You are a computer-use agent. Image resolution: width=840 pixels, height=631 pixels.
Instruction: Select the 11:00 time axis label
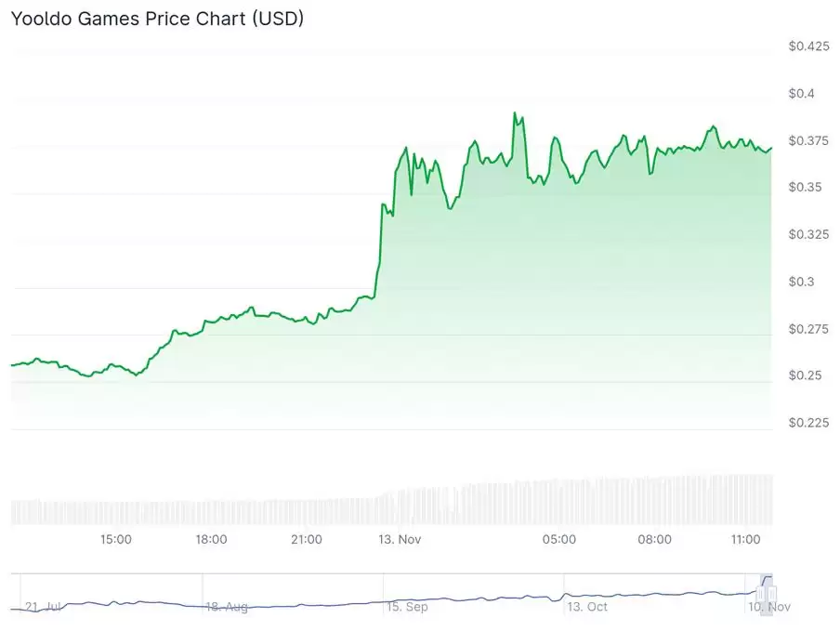(746, 539)
